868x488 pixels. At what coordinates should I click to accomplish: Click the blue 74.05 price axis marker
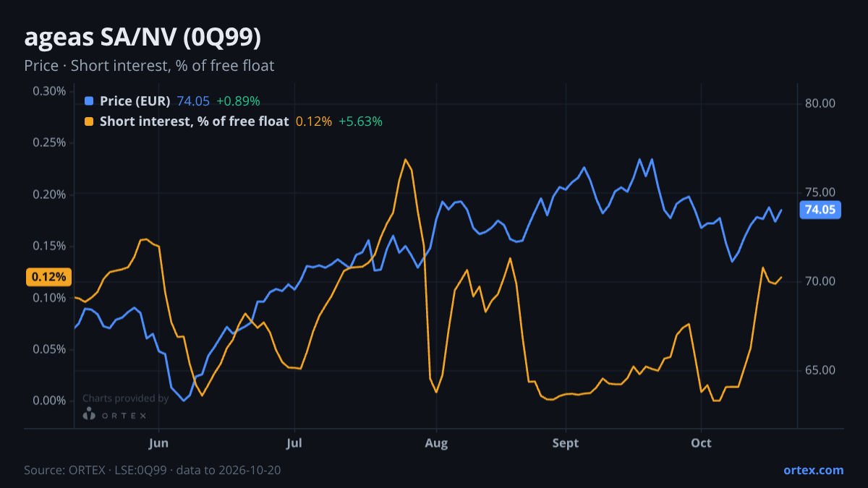pos(820,210)
